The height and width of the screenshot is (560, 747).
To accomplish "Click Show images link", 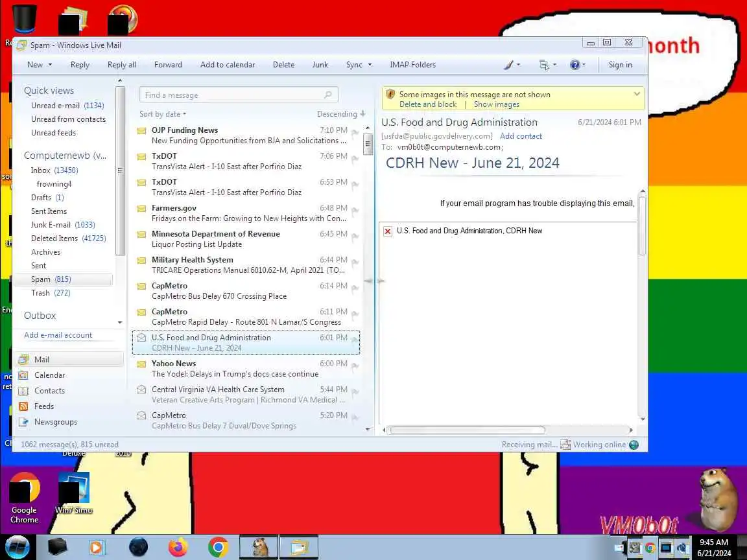I will click(x=497, y=104).
